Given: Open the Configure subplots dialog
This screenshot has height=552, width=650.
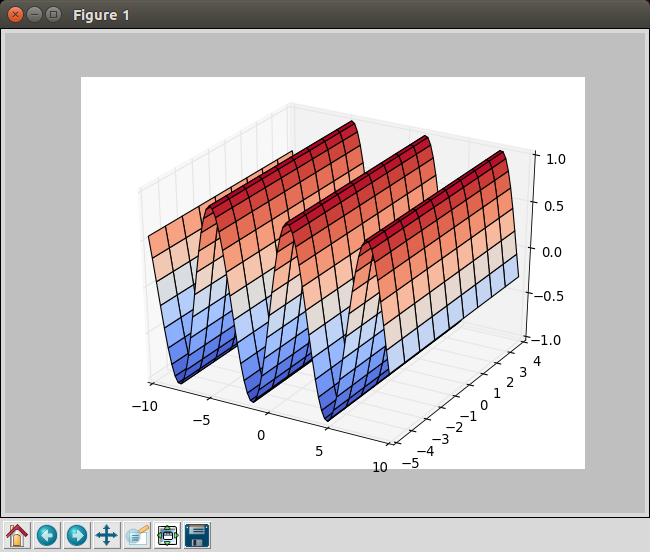Looking at the screenshot, I should coord(167,535).
